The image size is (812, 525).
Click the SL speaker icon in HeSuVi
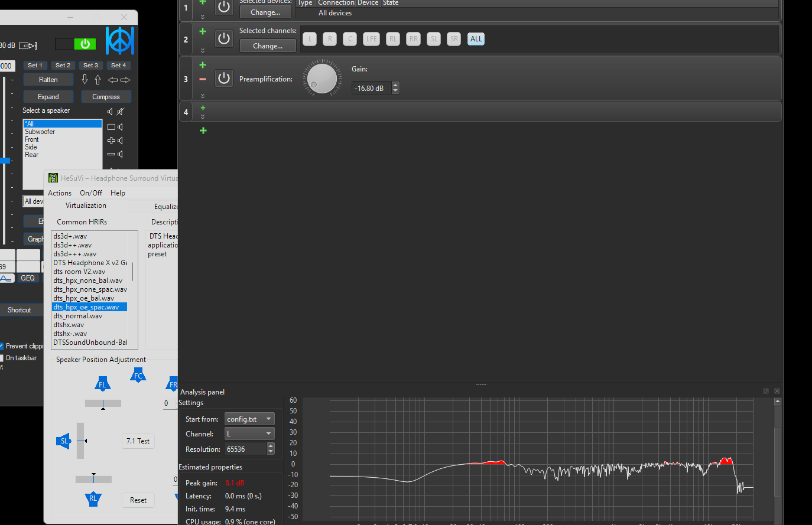point(64,441)
